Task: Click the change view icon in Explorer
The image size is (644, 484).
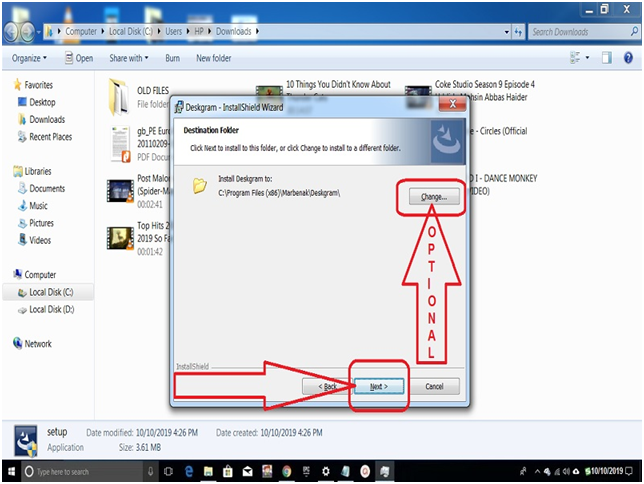Action: 575,58
